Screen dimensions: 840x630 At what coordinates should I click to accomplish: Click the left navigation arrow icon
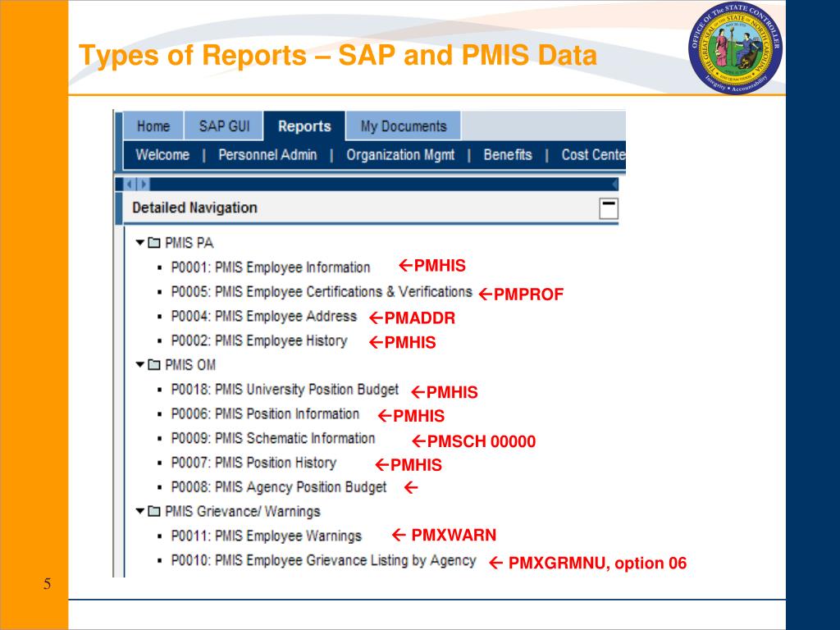130,185
